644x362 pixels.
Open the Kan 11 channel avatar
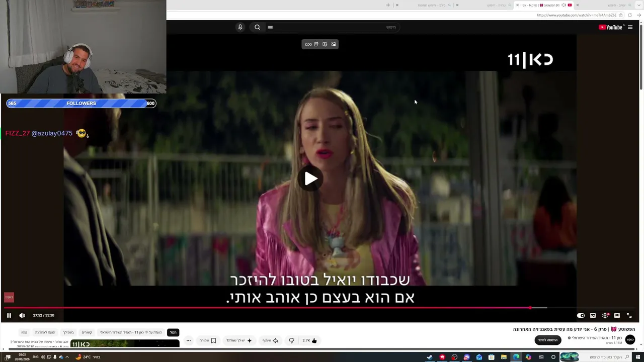click(x=630, y=340)
